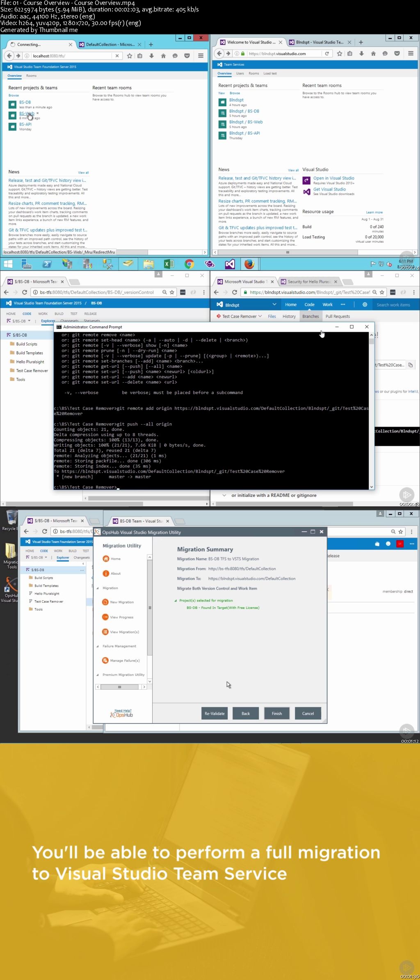This screenshot has height=980, width=420.
Task: Click the Finish button in Migration Summary
Action: [277, 713]
